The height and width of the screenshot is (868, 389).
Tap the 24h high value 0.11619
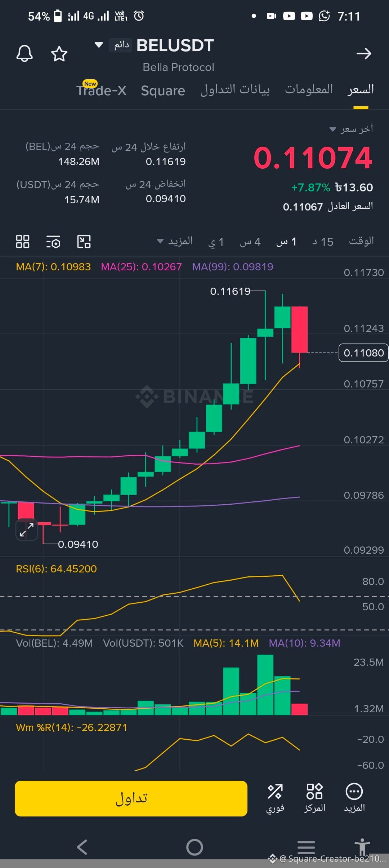click(166, 161)
